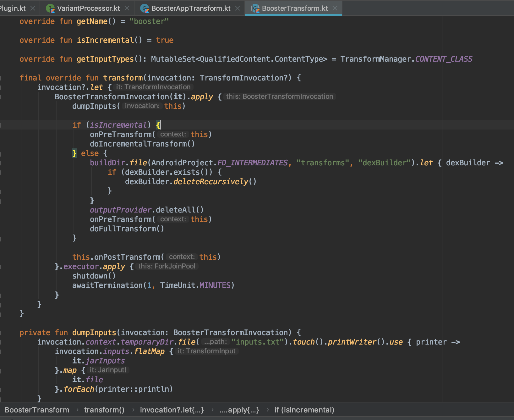514x420 pixels.
Task: Click the VariantProcessor.kt Kotlin file icon
Action: [50, 8]
